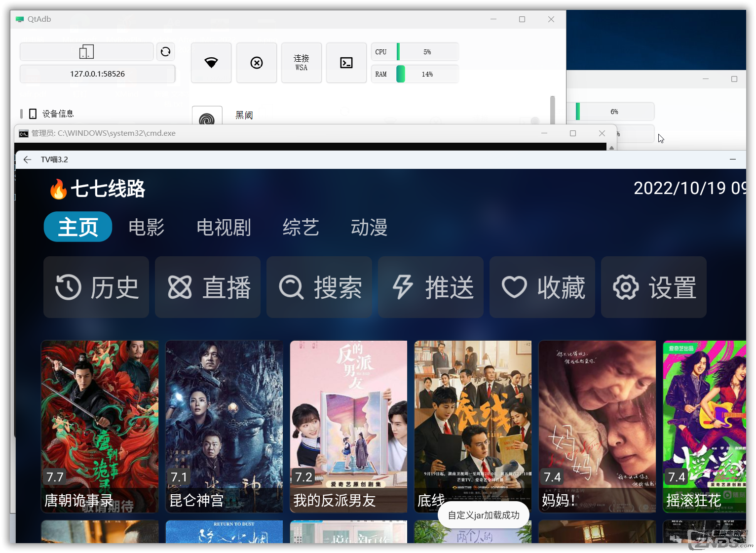Screen dimensions: 756x553
Task: Open the 搜索 search button
Action: point(319,287)
